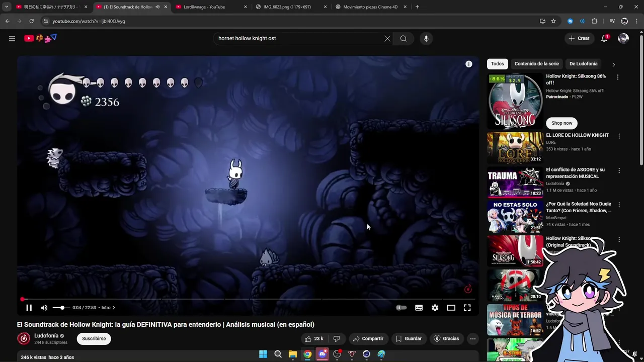Open ¿Por Qué la Soledad video title
Image resolution: width=644 pixels, height=362 pixels.
579,207
